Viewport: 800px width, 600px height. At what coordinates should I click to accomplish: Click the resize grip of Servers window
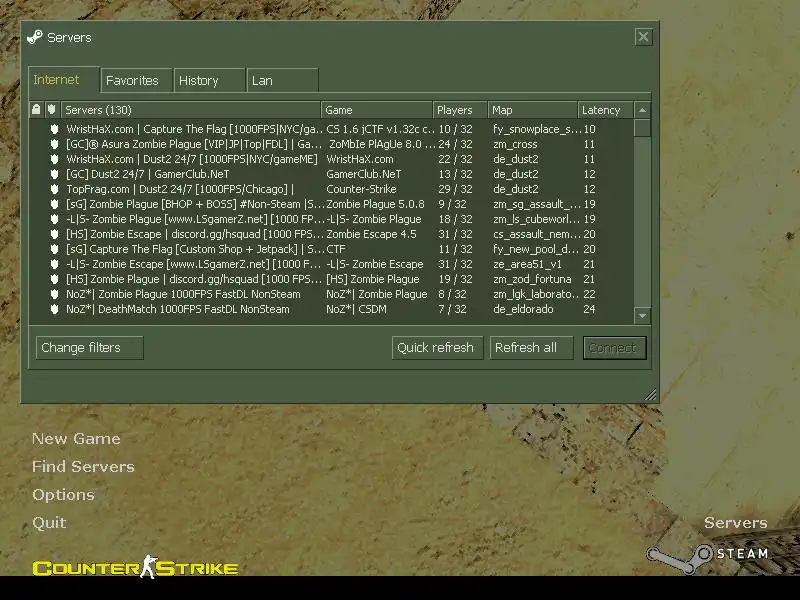650,394
